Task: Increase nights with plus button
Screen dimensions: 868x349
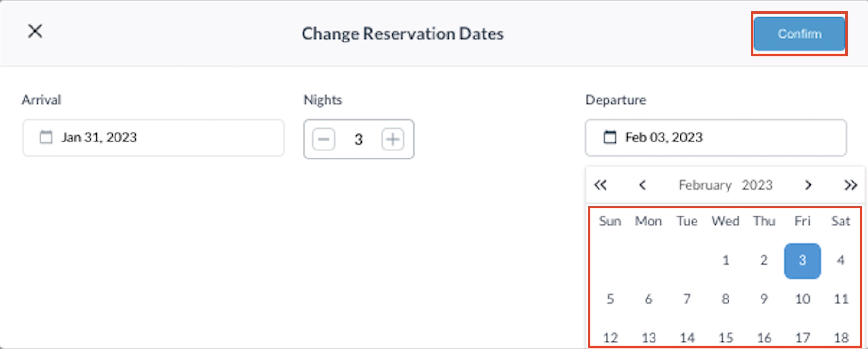Action: pyautogui.click(x=393, y=139)
